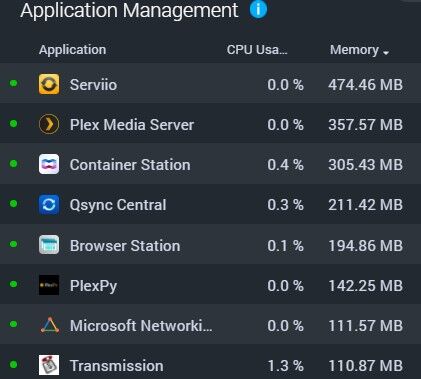Click Qsync Central's green status dot
421x379 pixels.
coord(14,203)
